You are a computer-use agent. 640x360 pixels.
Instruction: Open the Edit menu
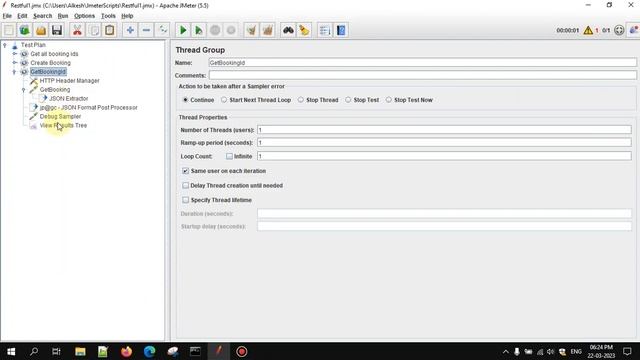(x=22, y=16)
